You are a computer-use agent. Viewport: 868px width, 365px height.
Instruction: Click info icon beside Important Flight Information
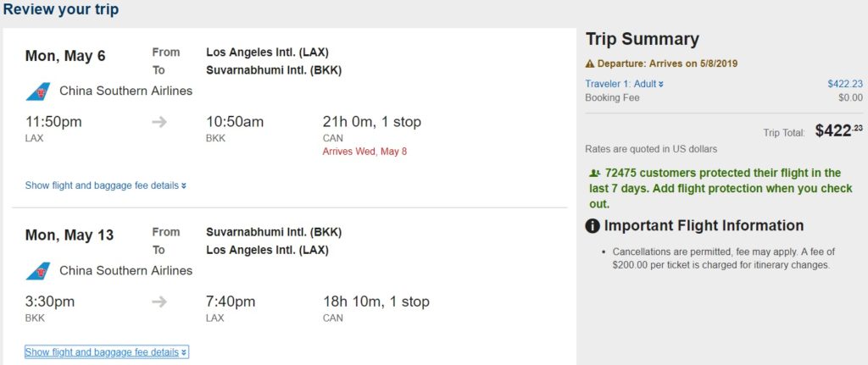[x=593, y=226]
